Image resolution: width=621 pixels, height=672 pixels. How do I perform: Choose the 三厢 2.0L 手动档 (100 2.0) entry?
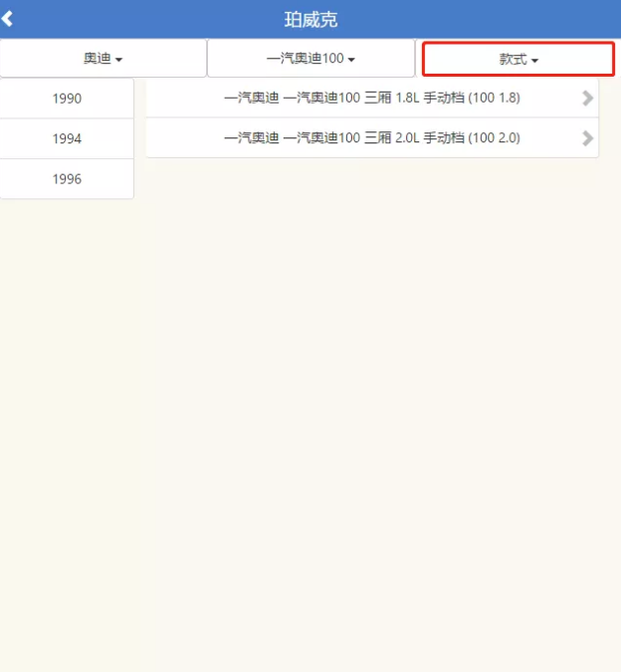[372, 138]
